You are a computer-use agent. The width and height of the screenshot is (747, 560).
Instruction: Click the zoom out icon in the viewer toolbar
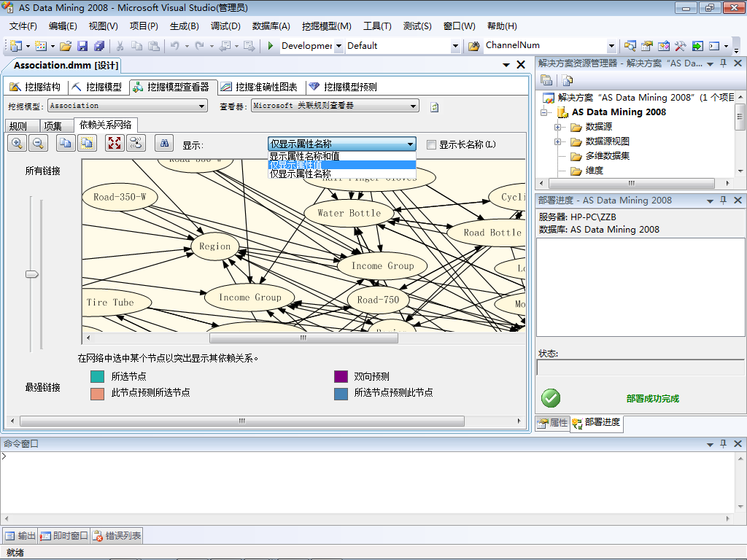(38, 144)
